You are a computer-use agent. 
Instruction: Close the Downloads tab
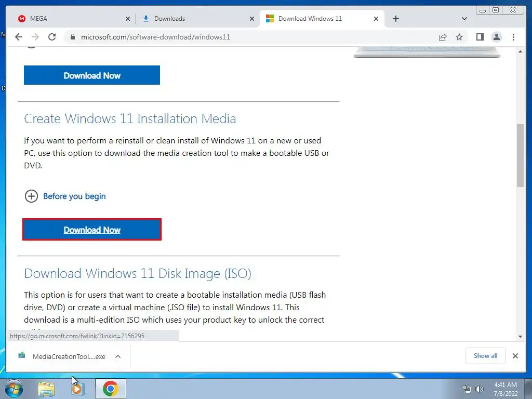click(x=252, y=19)
